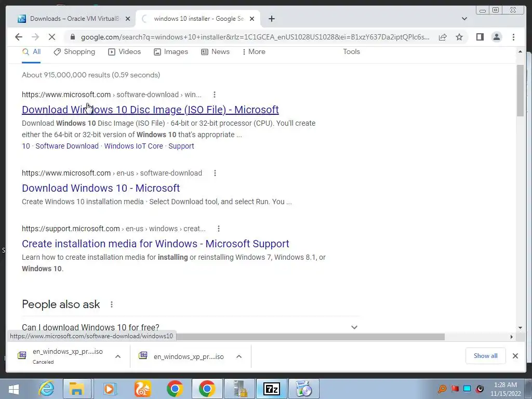Open the 7-Zip taskbar icon
Viewport: 532px width, 399px height.
point(272,389)
